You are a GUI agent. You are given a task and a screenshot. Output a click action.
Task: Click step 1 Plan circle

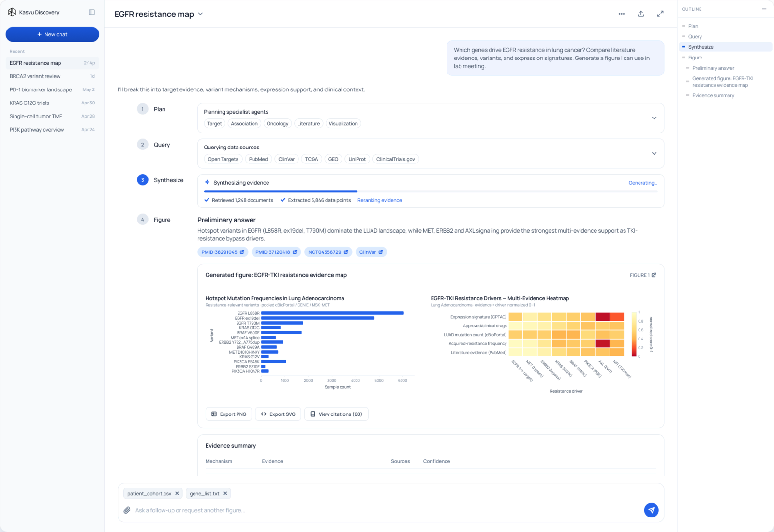point(143,109)
